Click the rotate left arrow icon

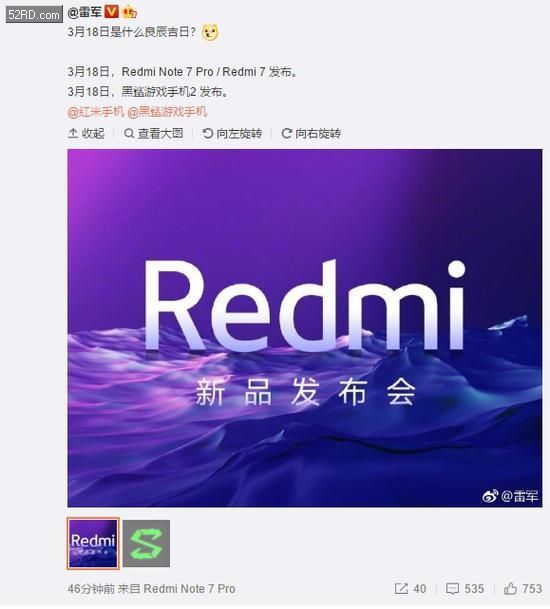208,134
